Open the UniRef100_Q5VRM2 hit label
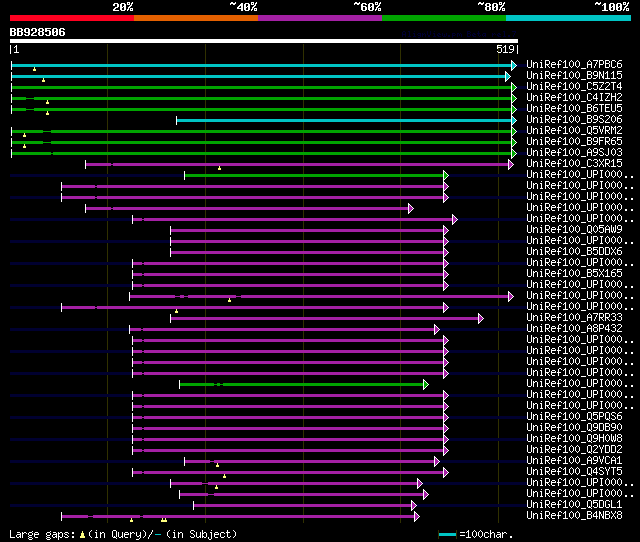Screen dimensions: 640x542 pos(574,131)
